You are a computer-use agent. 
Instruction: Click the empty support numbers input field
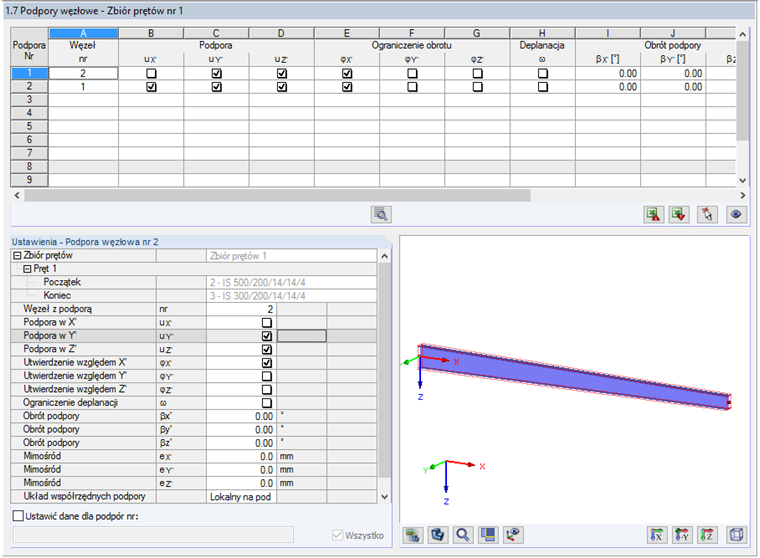[x=153, y=534]
